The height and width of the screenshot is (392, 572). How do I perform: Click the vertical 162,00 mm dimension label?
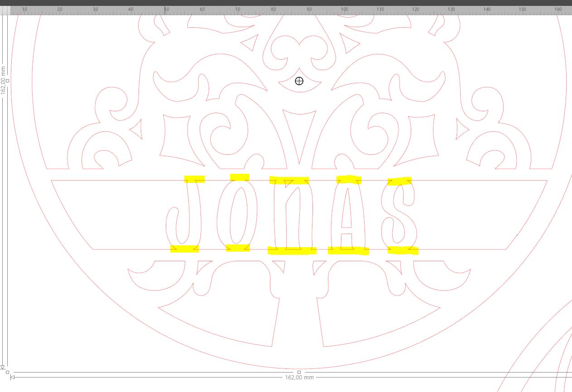(4, 81)
